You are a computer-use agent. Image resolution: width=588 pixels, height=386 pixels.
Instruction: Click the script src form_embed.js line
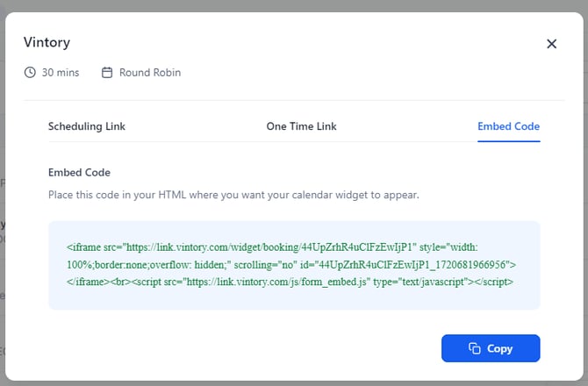(290, 282)
